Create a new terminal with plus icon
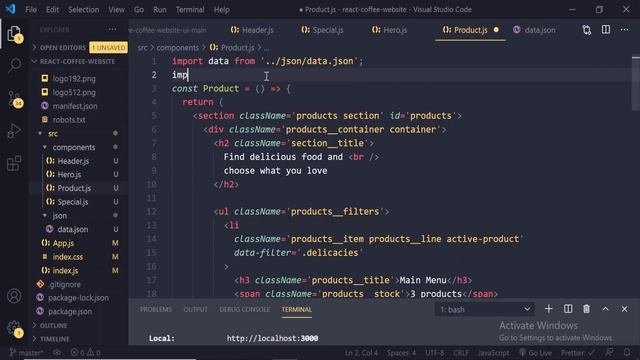 tap(549, 309)
